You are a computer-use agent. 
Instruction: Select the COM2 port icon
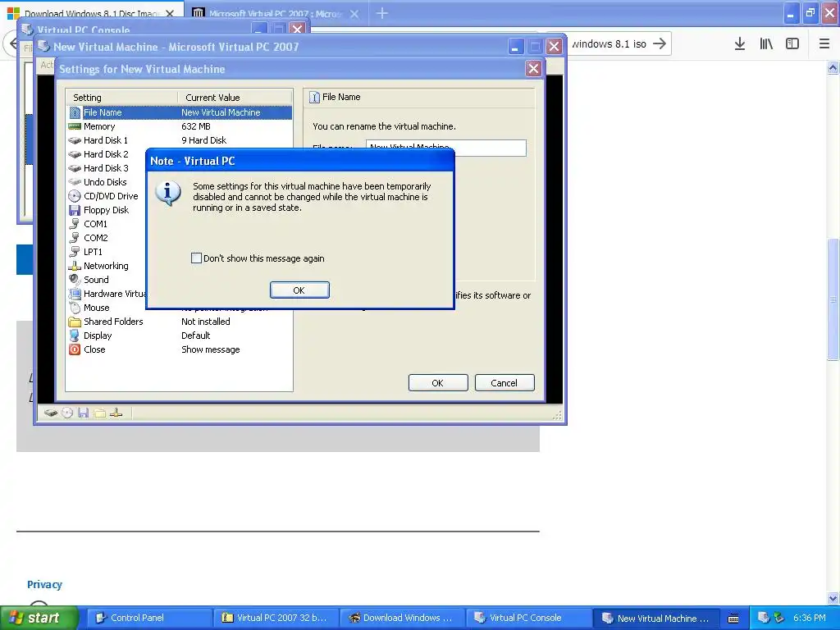pos(75,238)
